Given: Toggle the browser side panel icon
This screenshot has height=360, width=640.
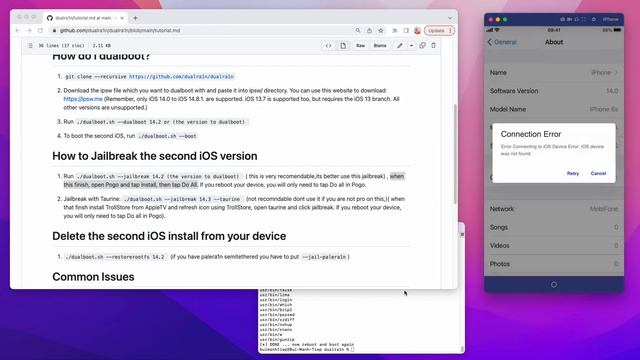Looking at the screenshot, I should (406, 31).
